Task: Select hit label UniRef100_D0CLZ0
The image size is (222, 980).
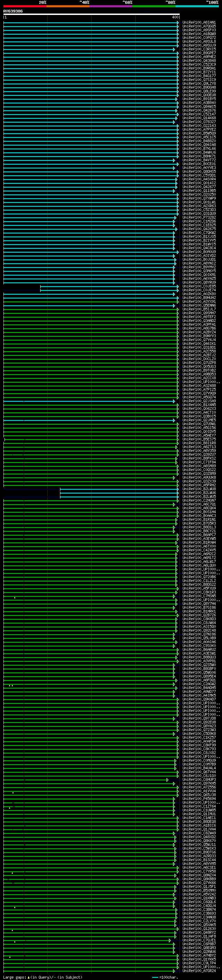Action: tap(199, 359)
